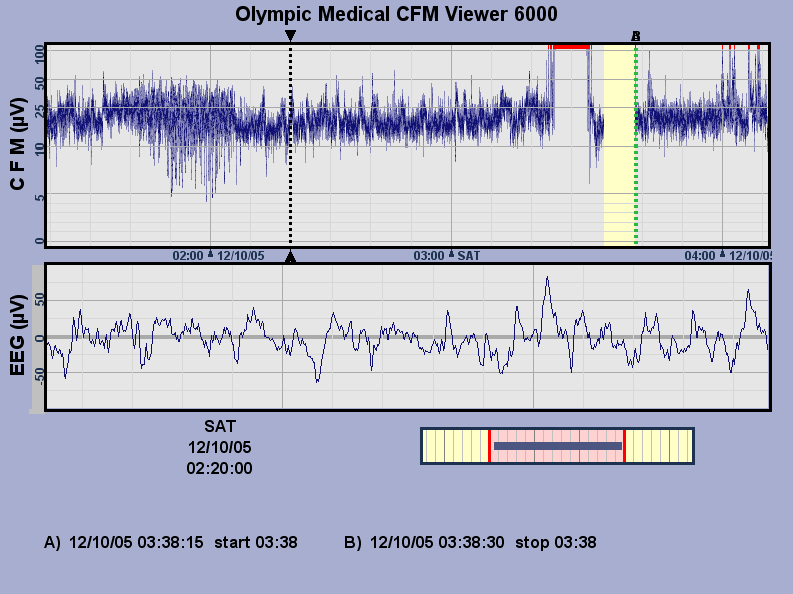Click the cursor date '12/10/05' under SAT
Viewport: 793px width, 594px height.
coord(219,447)
